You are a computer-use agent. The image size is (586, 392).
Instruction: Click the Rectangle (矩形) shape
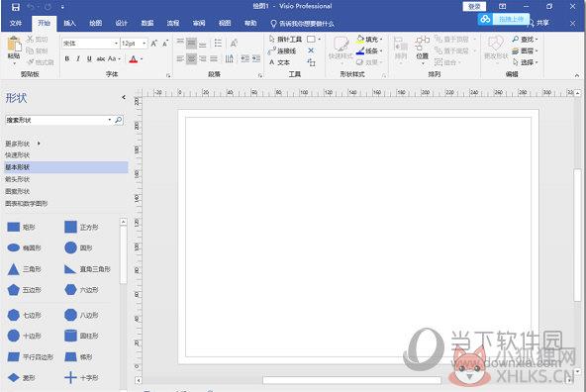(21, 227)
